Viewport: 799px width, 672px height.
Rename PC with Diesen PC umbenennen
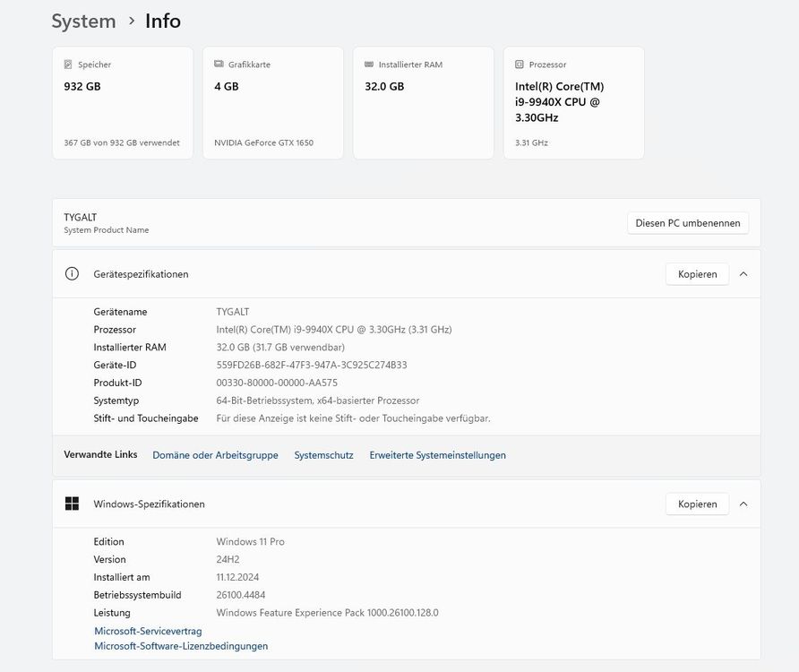tap(688, 223)
